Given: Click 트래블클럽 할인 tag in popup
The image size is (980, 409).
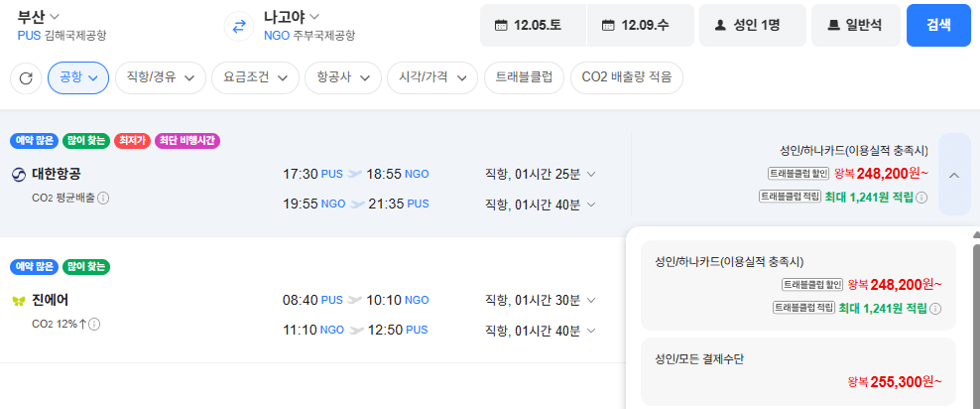Looking at the screenshot, I should coord(812,285).
